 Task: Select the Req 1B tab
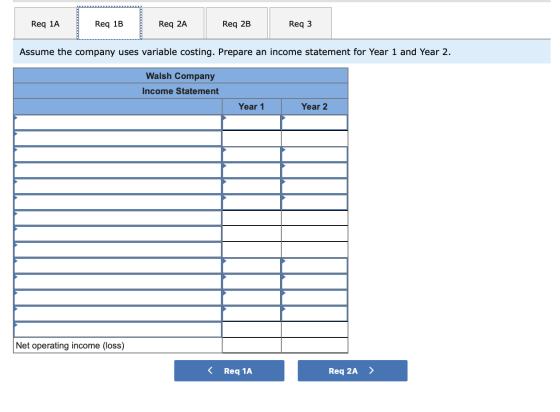109,24
